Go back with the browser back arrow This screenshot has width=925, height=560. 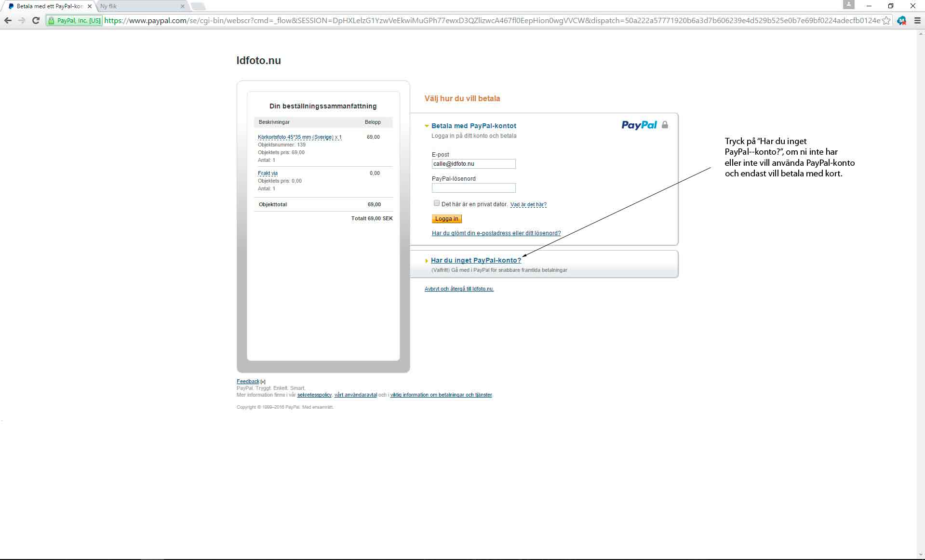pos(8,20)
